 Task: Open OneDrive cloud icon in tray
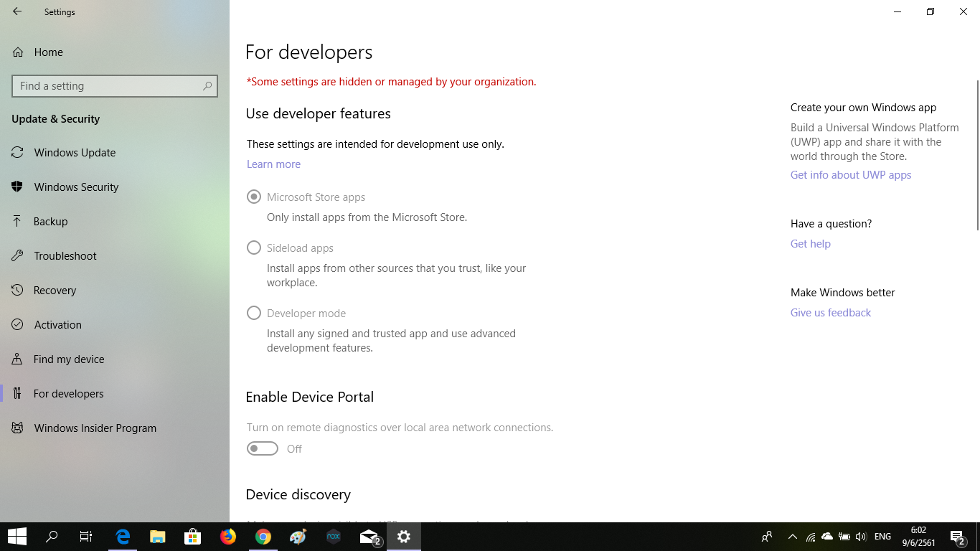pyautogui.click(x=827, y=537)
